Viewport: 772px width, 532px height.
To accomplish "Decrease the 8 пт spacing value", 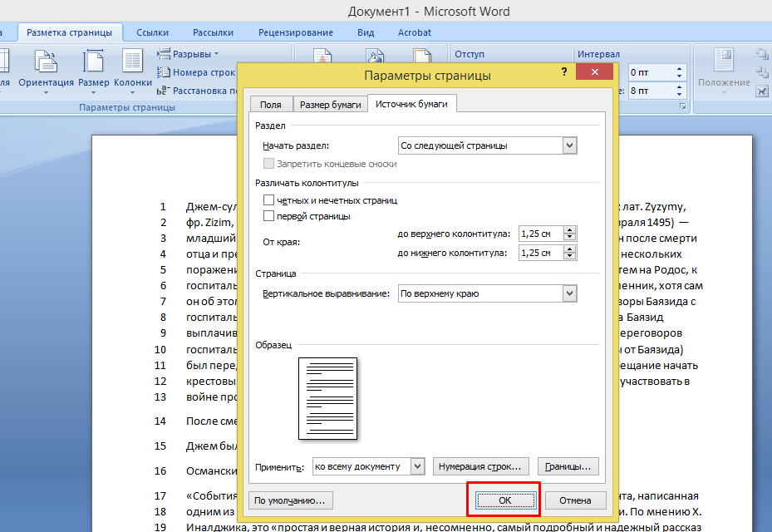I will [679, 94].
